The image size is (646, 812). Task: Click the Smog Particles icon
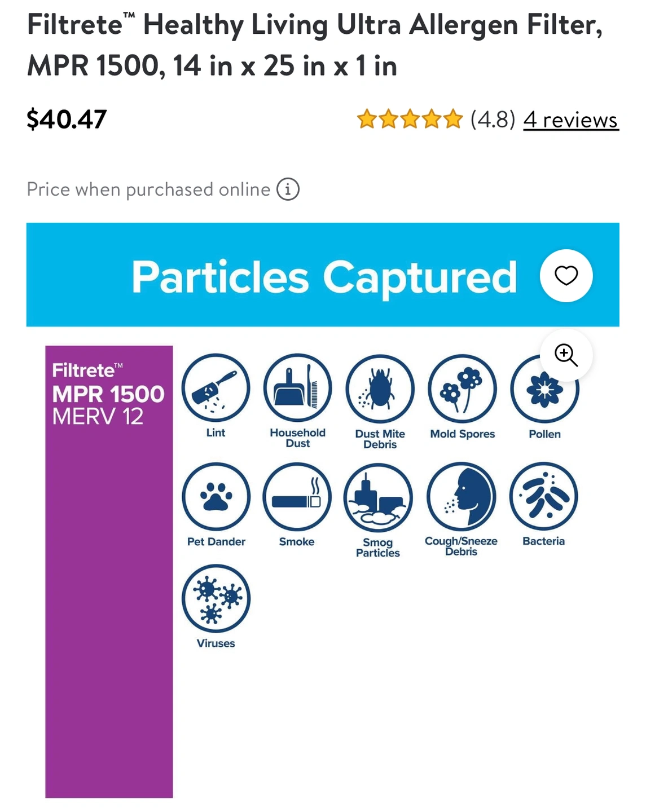point(378,497)
